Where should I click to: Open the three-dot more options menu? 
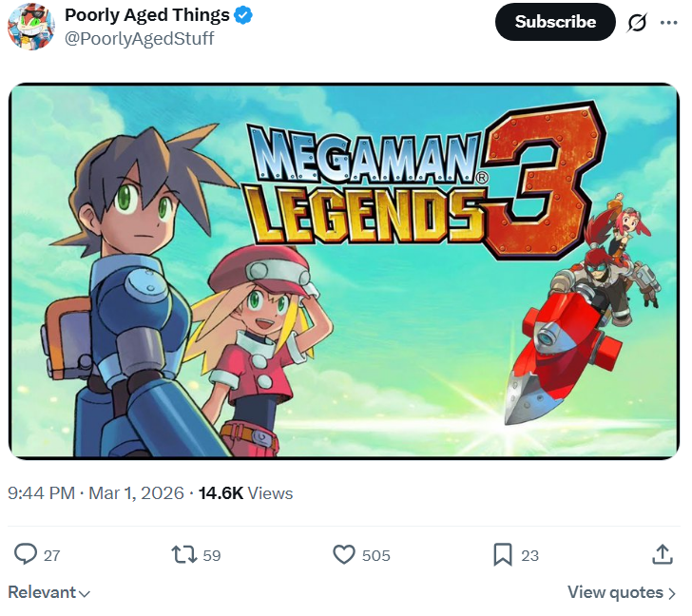click(x=668, y=22)
